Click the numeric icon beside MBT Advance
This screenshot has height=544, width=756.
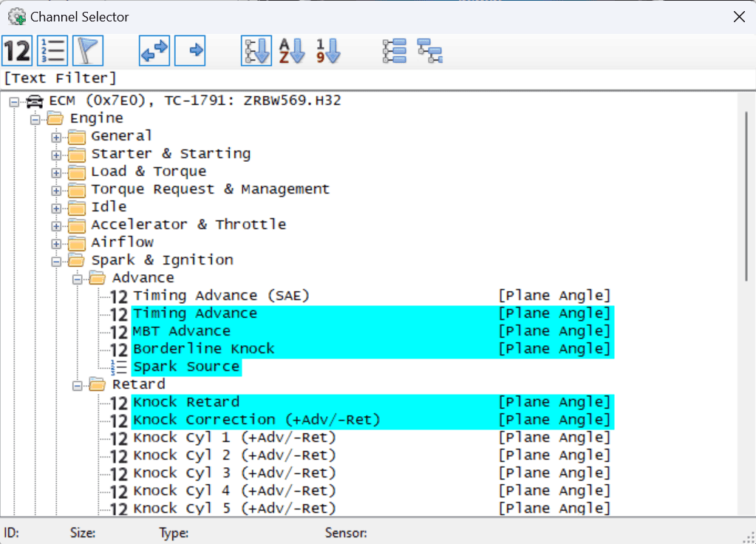pos(119,332)
